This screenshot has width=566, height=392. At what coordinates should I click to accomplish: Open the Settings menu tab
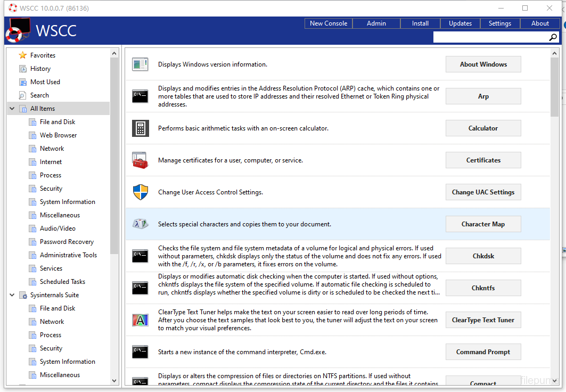point(499,23)
